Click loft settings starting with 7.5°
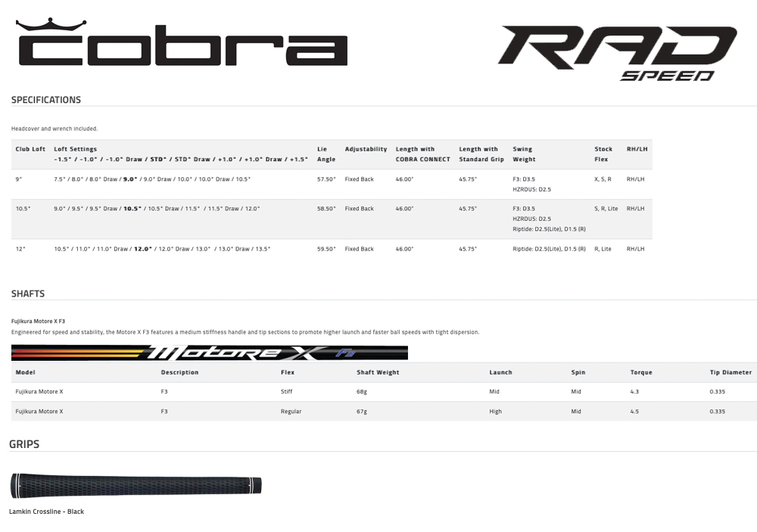 tap(152, 179)
